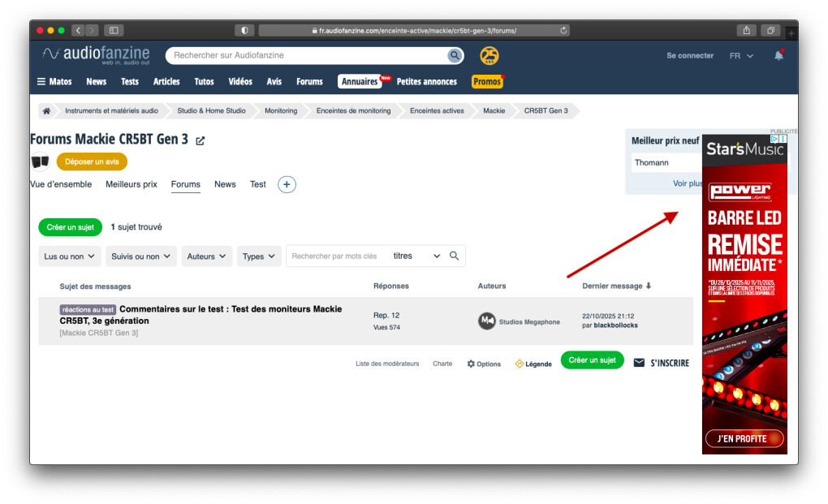The image size is (828, 504).
Task: Open the Articles menu item
Action: 166,81
